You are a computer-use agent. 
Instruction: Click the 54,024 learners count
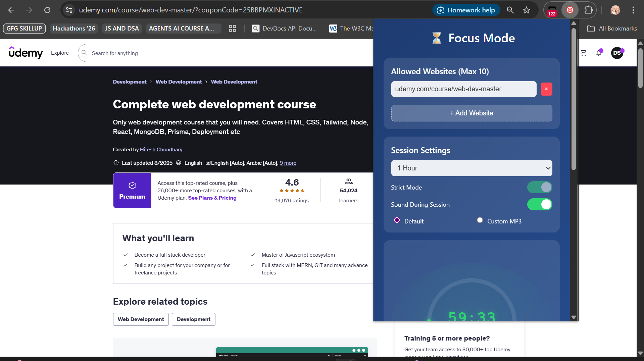(349, 191)
